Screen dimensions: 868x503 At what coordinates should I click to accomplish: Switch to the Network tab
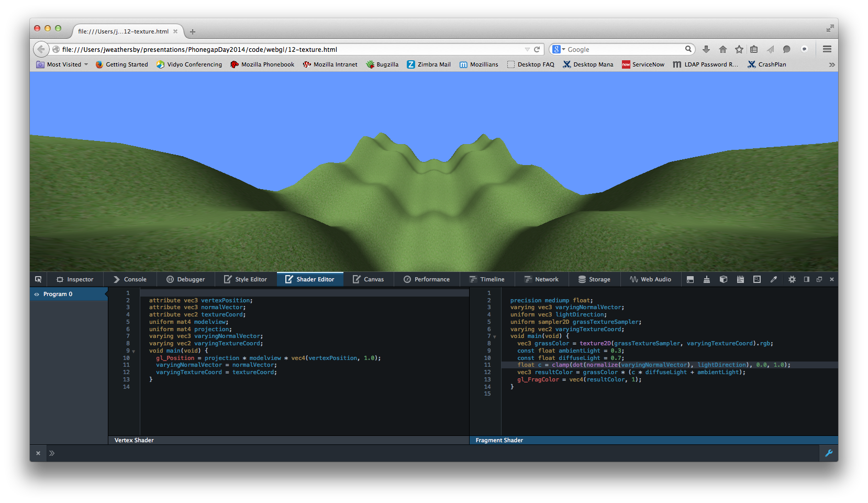(x=541, y=279)
